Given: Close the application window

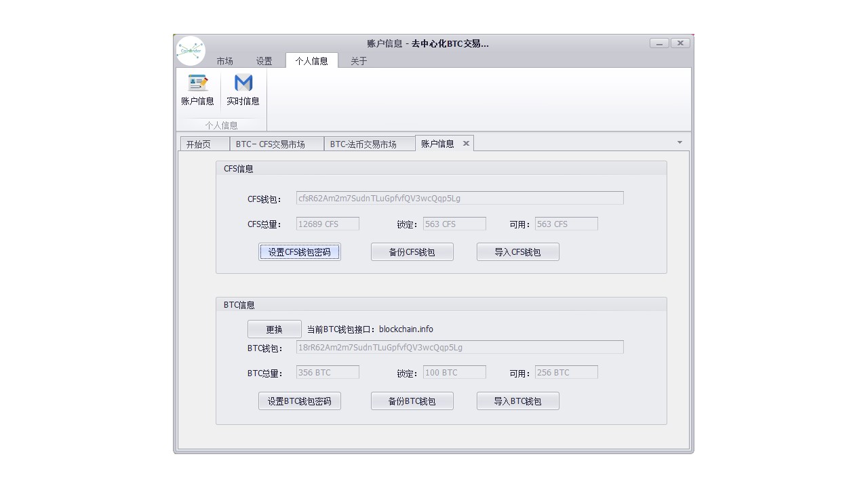Looking at the screenshot, I should (x=680, y=43).
